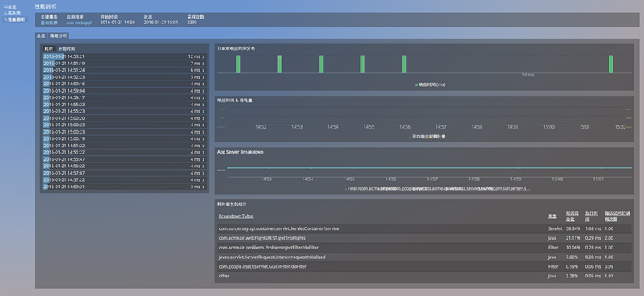This screenshot has width=644, height=296.
Task: Switch to the 线程分析 tab
Action: (59, 35)
